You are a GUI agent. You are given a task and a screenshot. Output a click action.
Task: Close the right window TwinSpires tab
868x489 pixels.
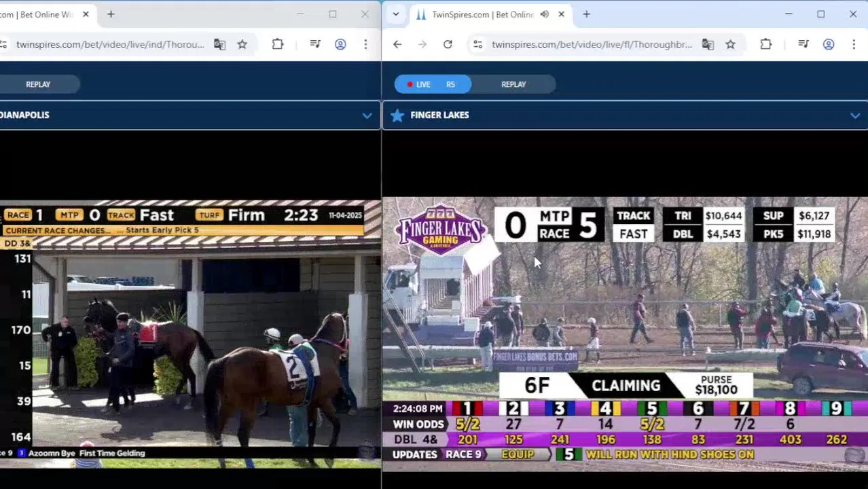(x=562, y=14)
